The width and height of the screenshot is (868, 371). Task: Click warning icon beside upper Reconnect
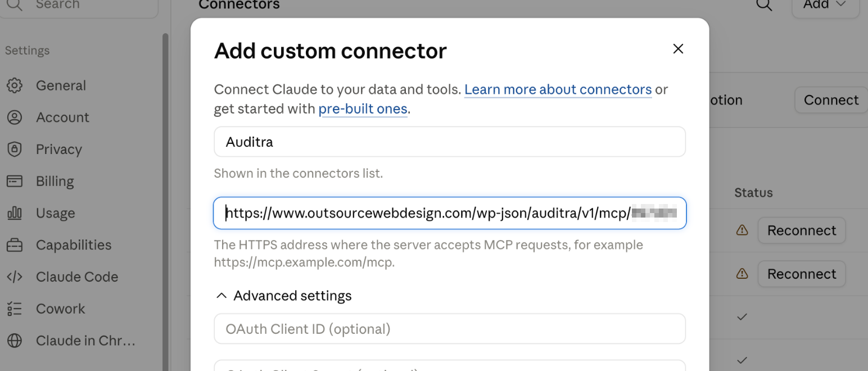pyautogui.click(x=742, y=230)
